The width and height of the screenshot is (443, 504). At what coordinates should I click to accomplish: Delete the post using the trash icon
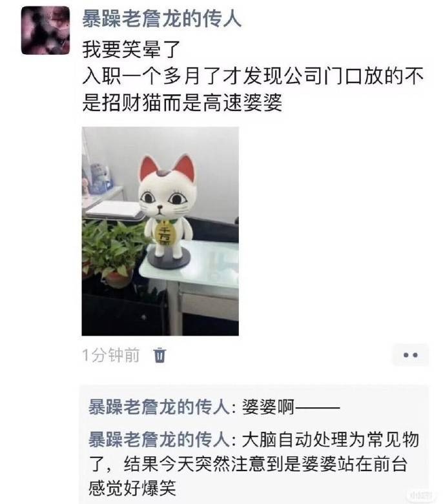pos(160,355)
